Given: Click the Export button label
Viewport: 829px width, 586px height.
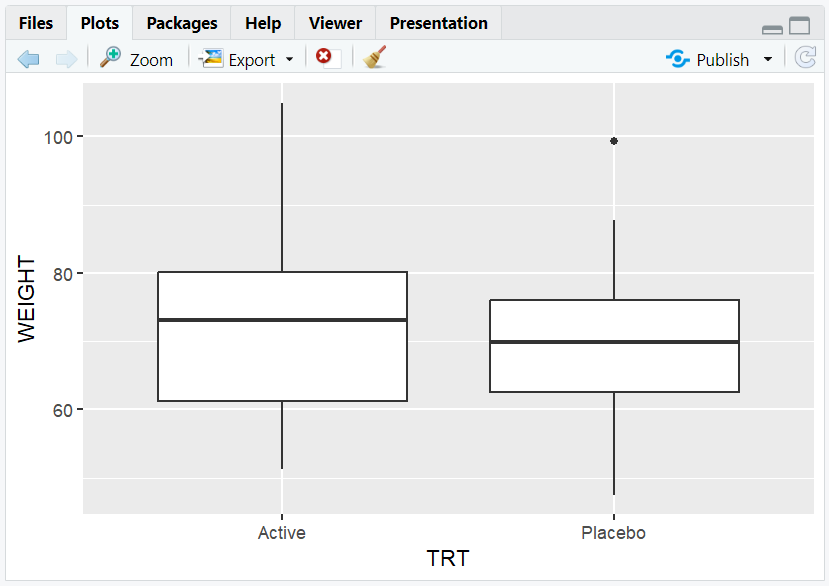Looking at the screenshot, I should coord(250,59).
